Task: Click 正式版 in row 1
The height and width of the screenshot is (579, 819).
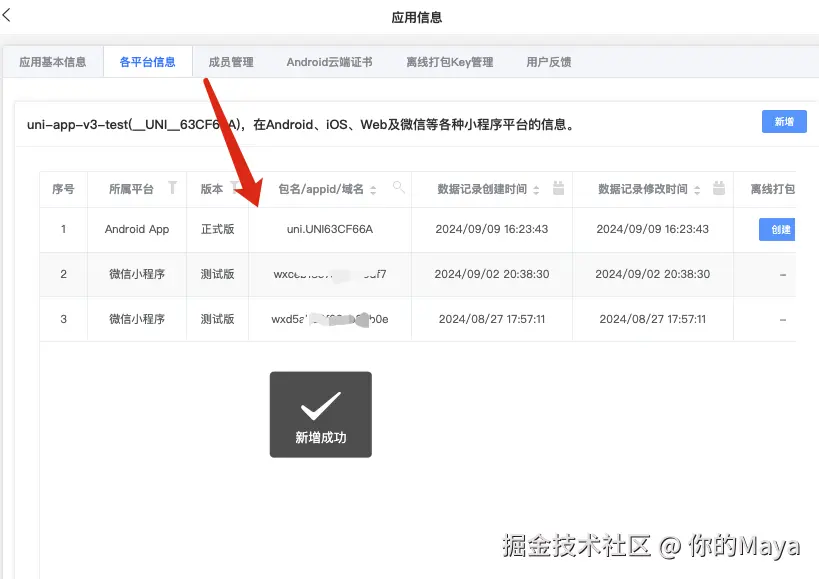Action: pos(217,229)
